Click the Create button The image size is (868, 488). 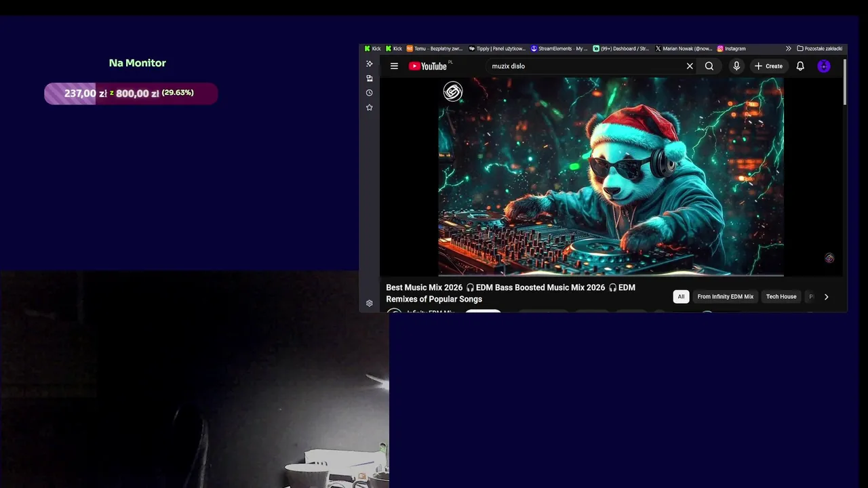769,66
